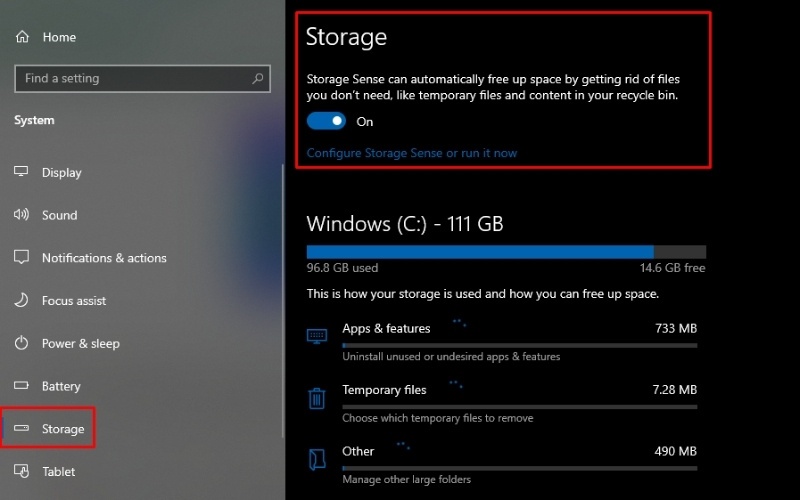Image resolution: width=800 pixels, height=500 pixels.
Task: Click the sidebar vertical scrollbar
Action: [283, 300]
